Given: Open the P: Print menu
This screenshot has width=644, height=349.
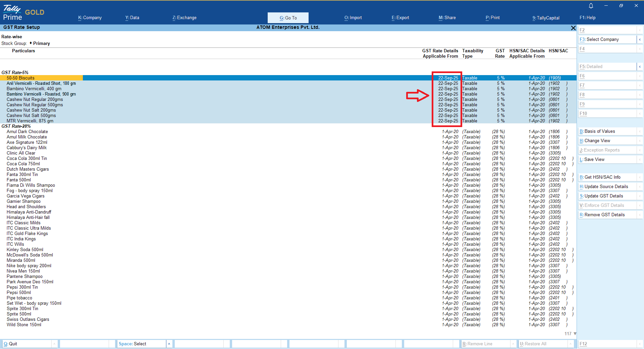Looking at the screenshot, I should point(492,18).
